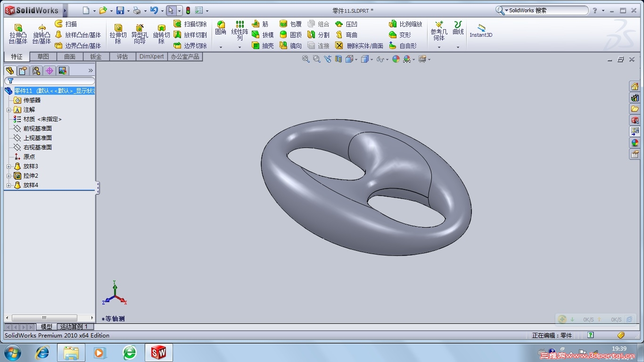This screenshot has height=362, width=644.
Task: Select the 放样凸台/基体 loft boss tool
Action: click(x=78, y=35)
